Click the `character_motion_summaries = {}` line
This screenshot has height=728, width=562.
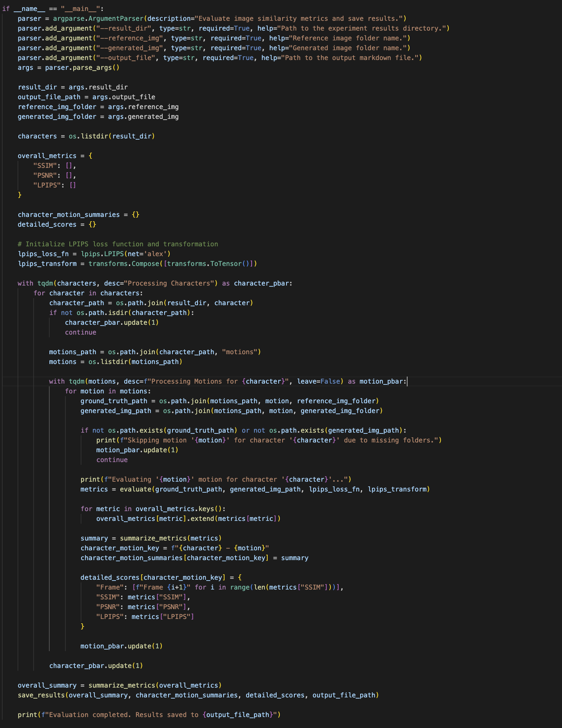[78, 215]
